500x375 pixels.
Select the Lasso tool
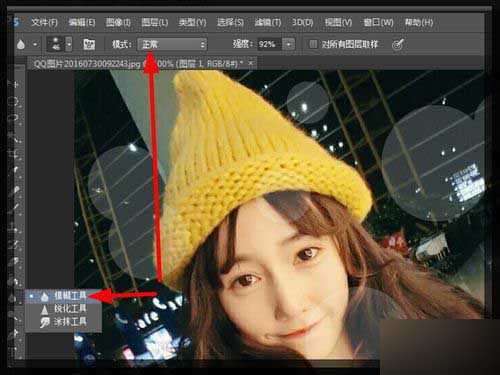[x=15, y=118]
